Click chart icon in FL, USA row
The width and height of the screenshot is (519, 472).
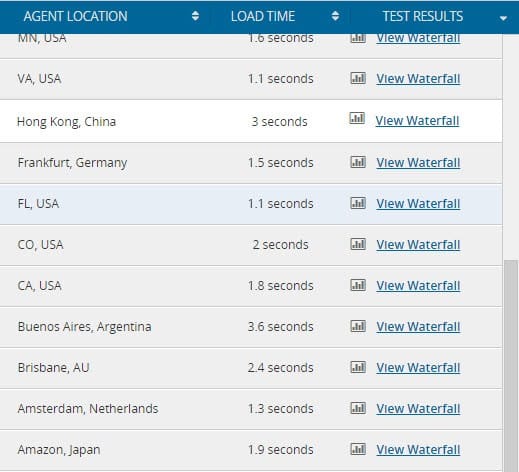[x=358, y=203]
